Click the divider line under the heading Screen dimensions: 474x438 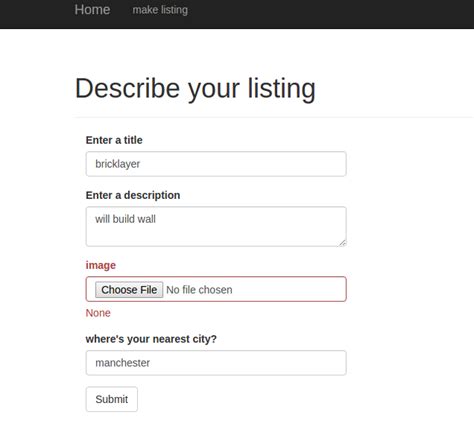coord(273,117)
